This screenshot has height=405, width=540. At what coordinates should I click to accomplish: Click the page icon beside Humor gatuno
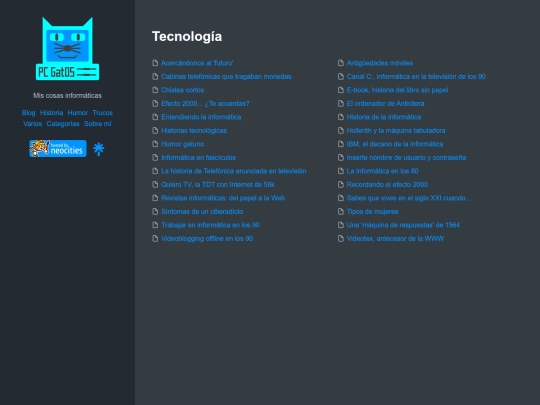point(155,144)
